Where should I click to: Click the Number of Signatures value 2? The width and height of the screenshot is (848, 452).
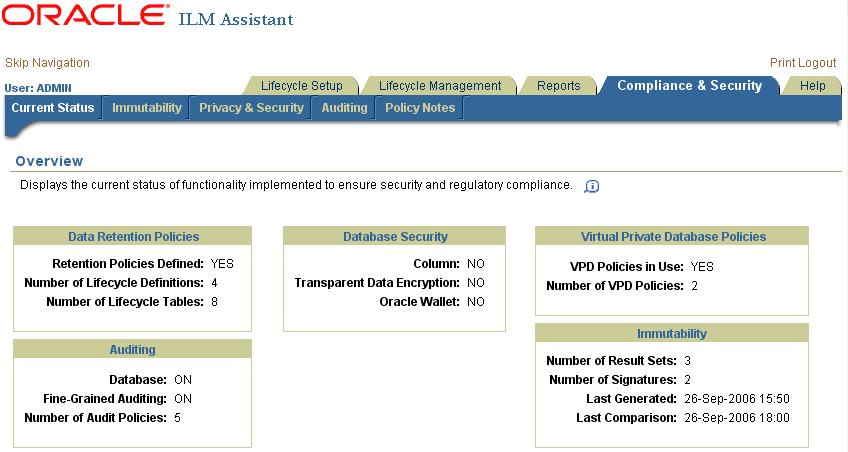tap(687, 380)
